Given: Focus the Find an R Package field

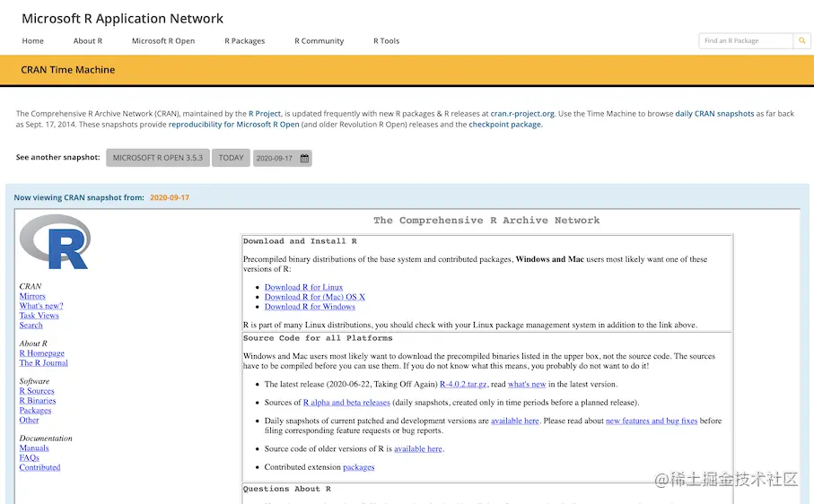Looking at the screenshot, I should click(746, 40).
